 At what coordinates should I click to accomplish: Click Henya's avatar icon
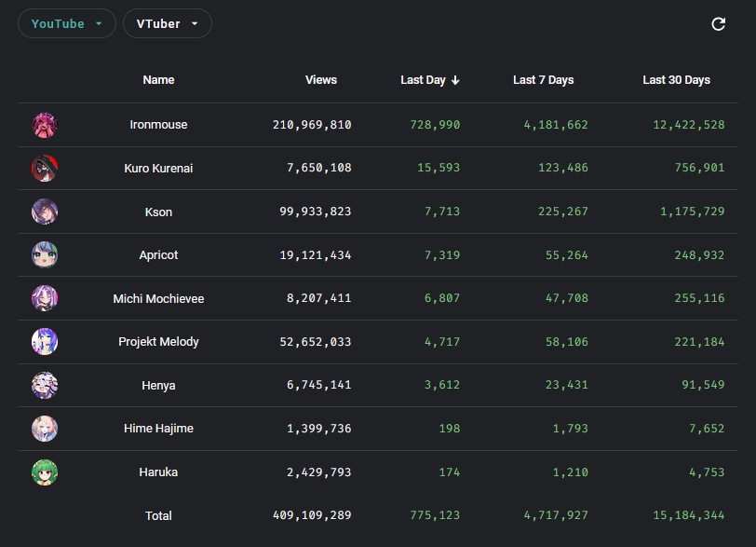tap(45, 385)
